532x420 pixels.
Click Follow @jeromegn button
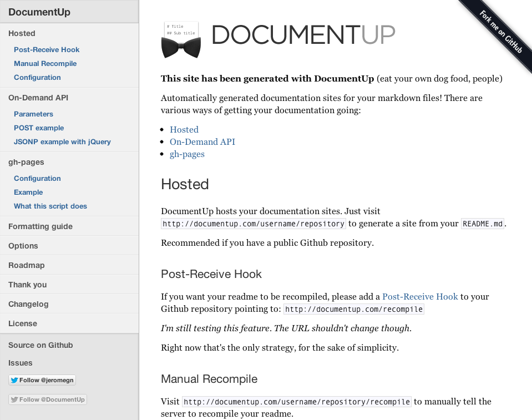(x=42, y=380)
